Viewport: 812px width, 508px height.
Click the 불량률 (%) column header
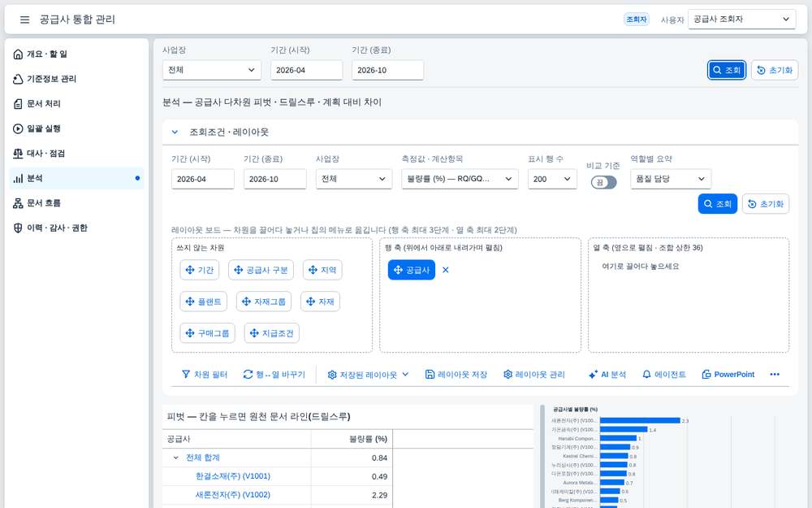352,439
